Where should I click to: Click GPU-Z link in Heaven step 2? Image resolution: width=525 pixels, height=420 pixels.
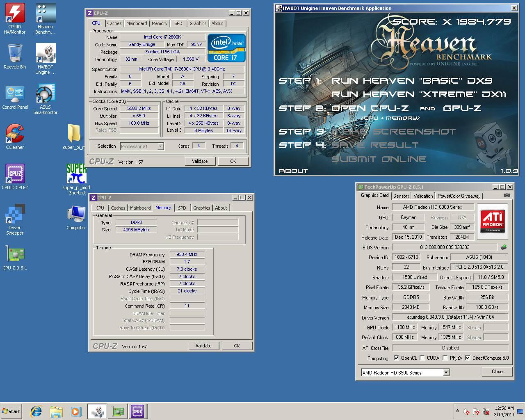(462, 108)
